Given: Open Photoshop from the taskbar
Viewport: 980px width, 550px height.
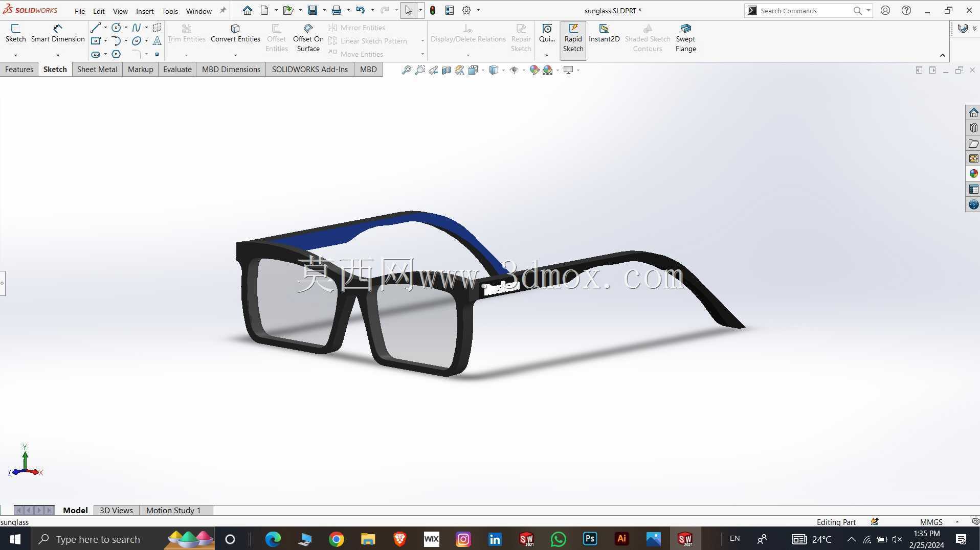Looking at the screenshot, I should coord(590,539).
